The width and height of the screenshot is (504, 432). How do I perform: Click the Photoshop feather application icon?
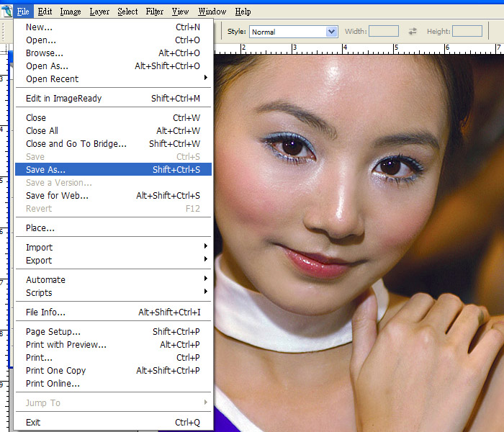tap(6, 12)
